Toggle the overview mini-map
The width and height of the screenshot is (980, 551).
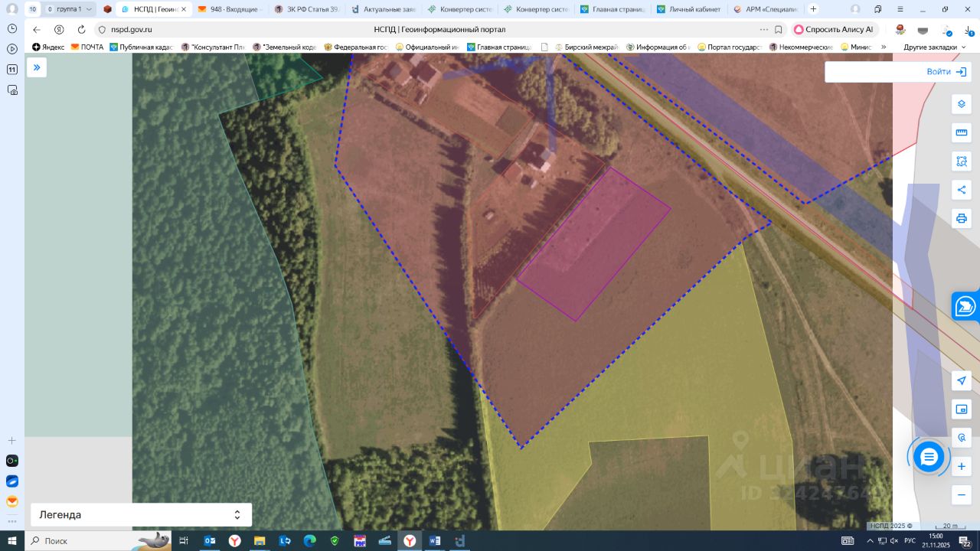[962, 409]
